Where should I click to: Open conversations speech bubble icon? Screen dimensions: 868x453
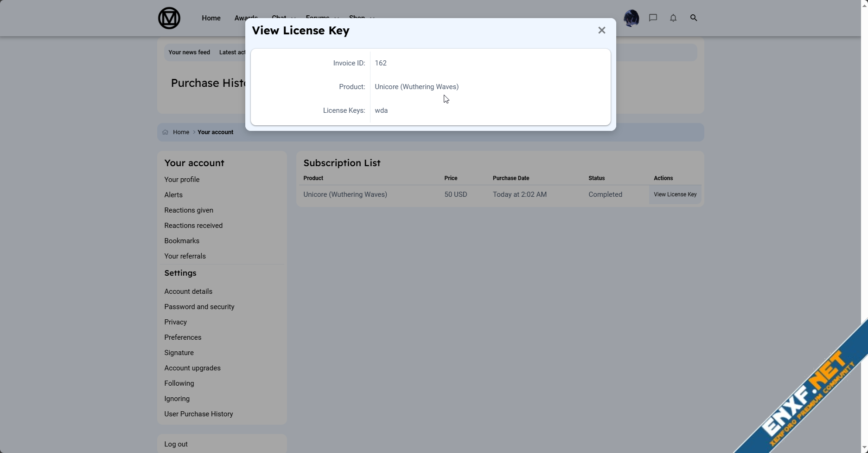point(653,18)
